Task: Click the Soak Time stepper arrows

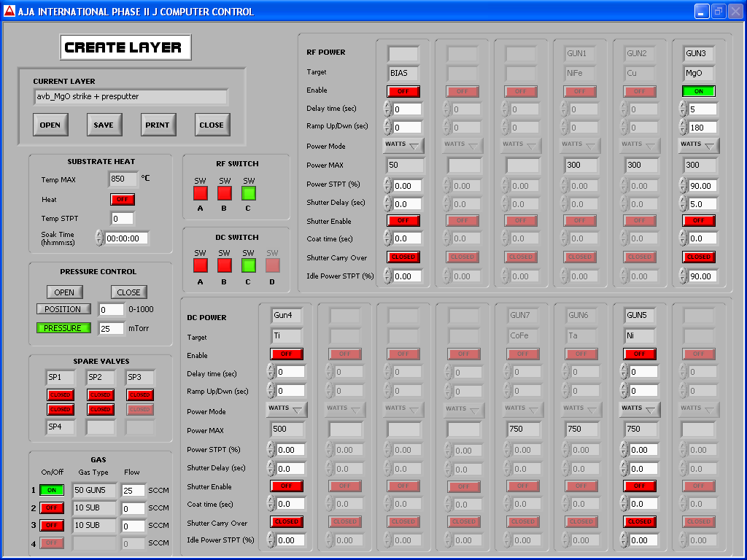Action: [x=99, y=238]
